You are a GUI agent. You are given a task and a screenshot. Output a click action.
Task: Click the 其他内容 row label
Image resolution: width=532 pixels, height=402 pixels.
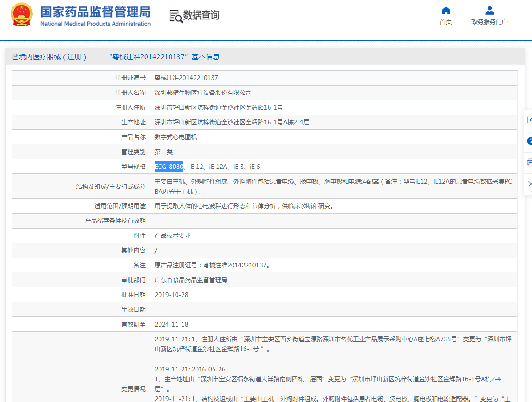[133, 251]
